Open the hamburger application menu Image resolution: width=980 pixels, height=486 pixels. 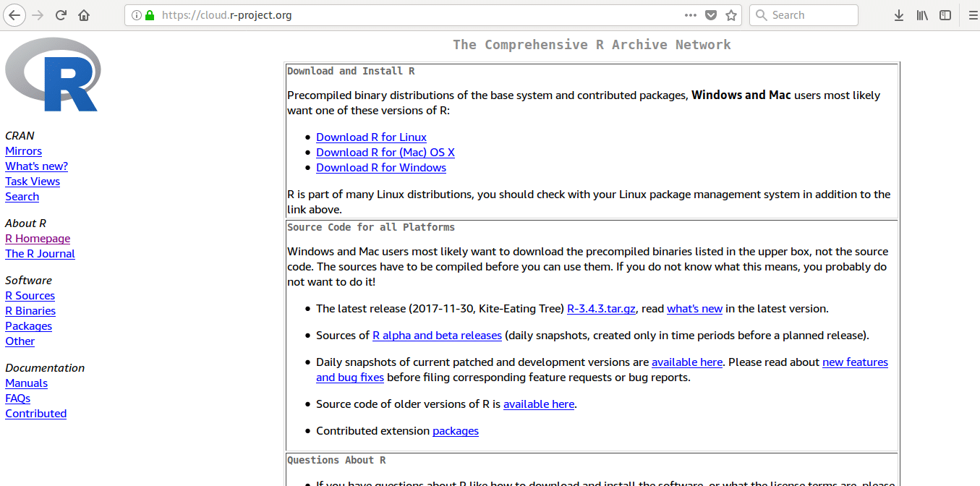coord(973,14)
